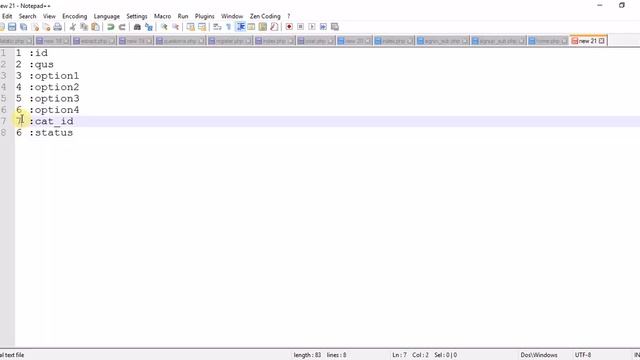This screenshot has height=360, width=640.
Task: Switch to the home.php tab
Action: point(548,41)
